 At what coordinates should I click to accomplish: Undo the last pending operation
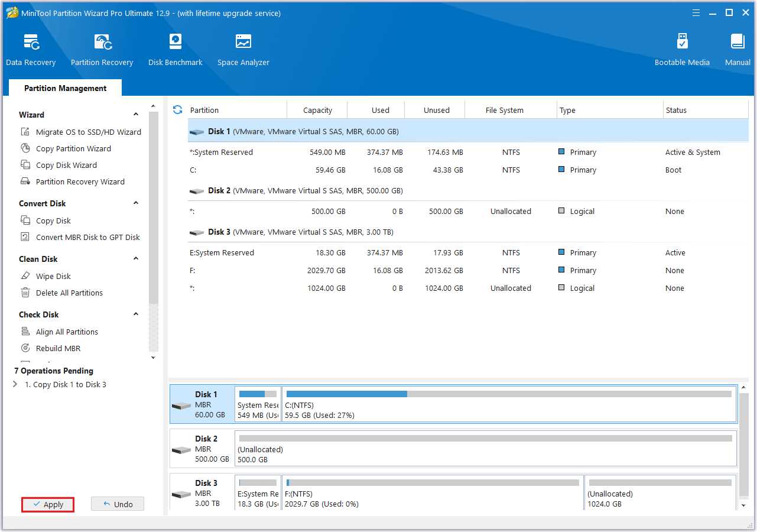[x=118, y=504]
